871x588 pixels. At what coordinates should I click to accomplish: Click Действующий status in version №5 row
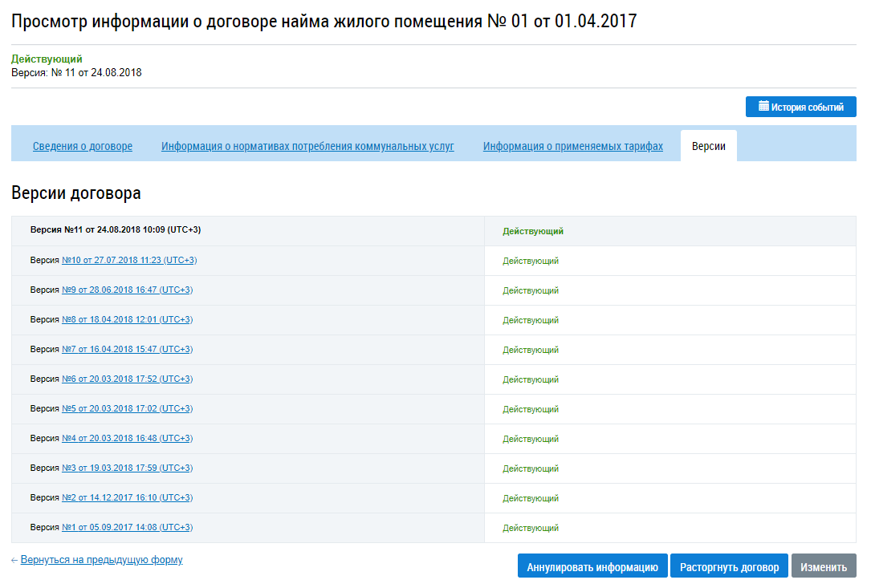point(531,409)
